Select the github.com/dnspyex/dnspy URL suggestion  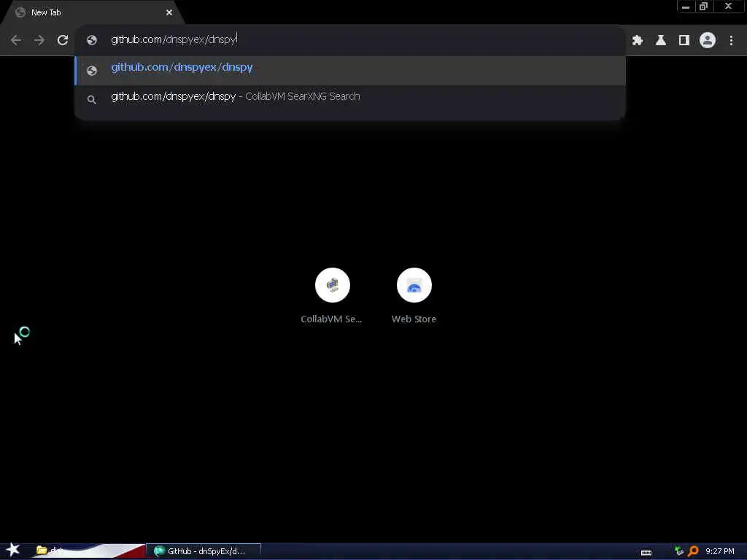pyautogui.click(x=350, y=71)
